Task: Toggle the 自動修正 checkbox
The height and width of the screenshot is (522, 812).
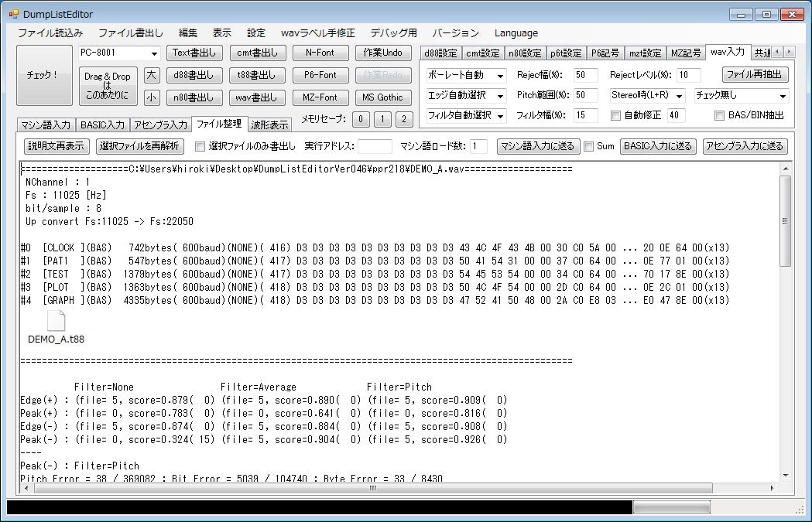Action: tap(615, 115)
